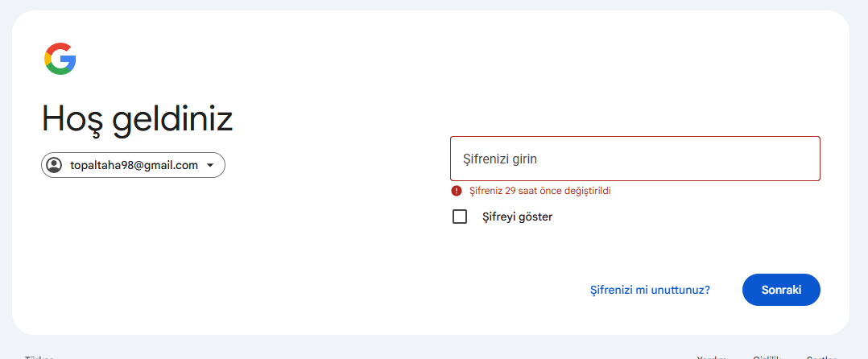Enable the Şifreyi göster checkbox

(x=460, y=217)
